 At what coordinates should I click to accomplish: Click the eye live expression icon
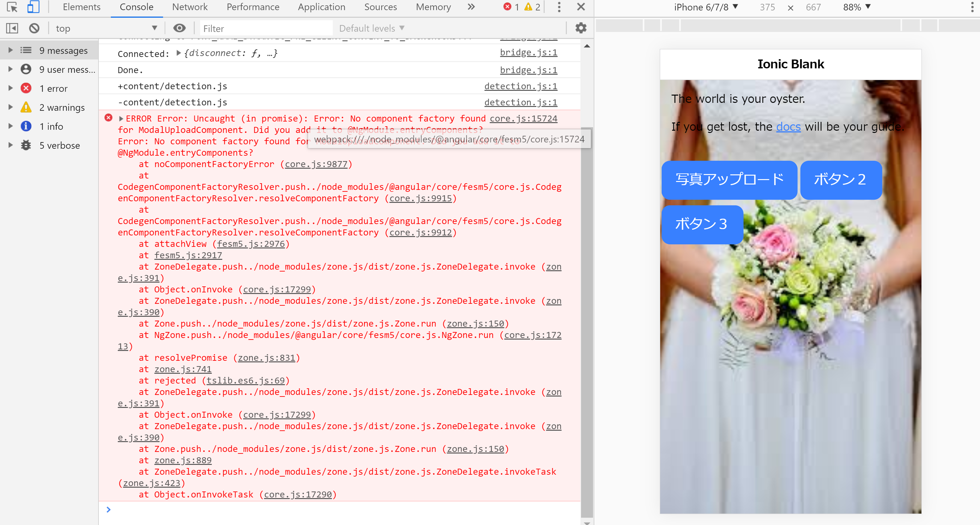point(179,28)
